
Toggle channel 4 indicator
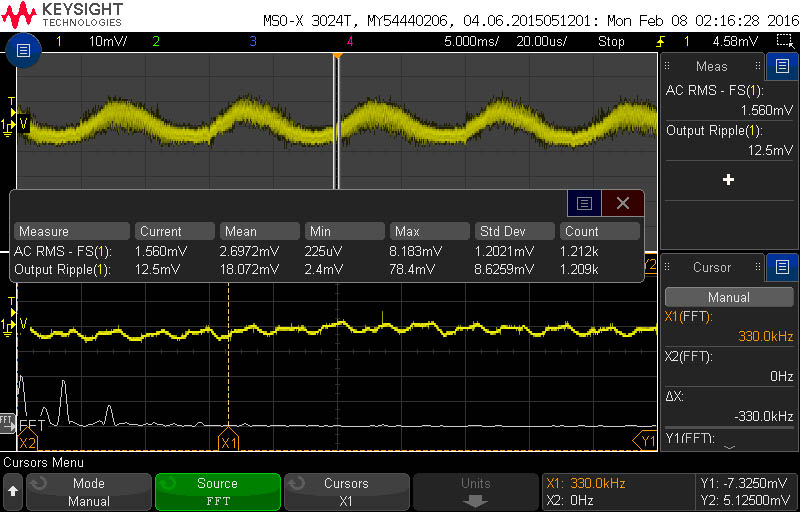[x=349, y=41]
